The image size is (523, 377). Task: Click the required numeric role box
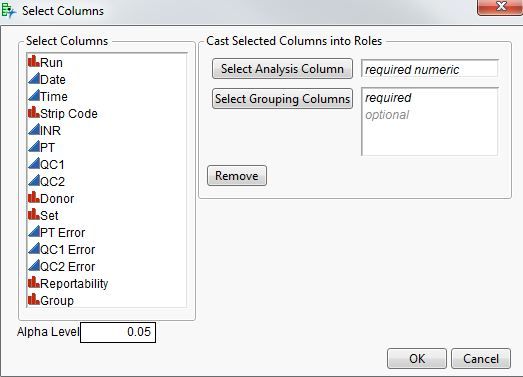click(430, 69)
